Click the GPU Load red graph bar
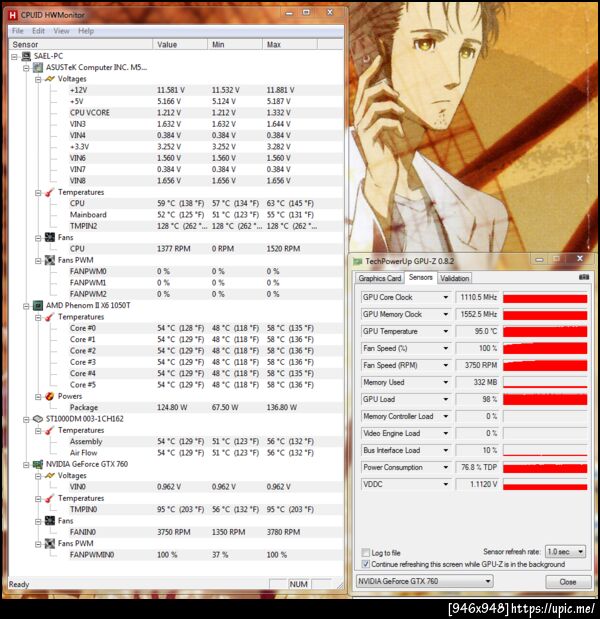Screen dimensions: 600x619 545,399
